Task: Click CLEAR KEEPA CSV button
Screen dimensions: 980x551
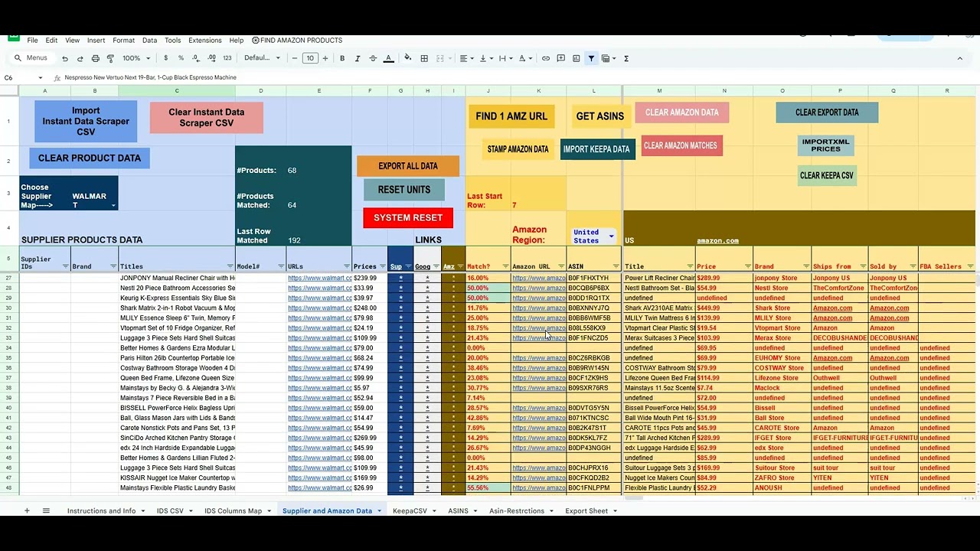Action: click(x=827, y=175)
